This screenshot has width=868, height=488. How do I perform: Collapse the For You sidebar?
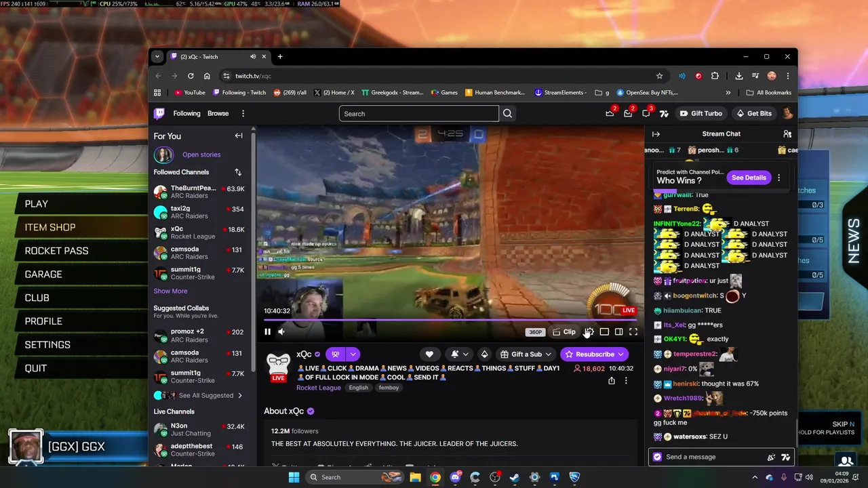pyautogui.click(x=239, y=136)
